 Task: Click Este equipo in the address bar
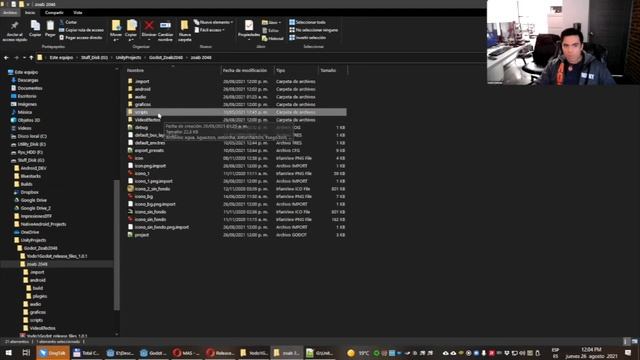tap(61, 58)
